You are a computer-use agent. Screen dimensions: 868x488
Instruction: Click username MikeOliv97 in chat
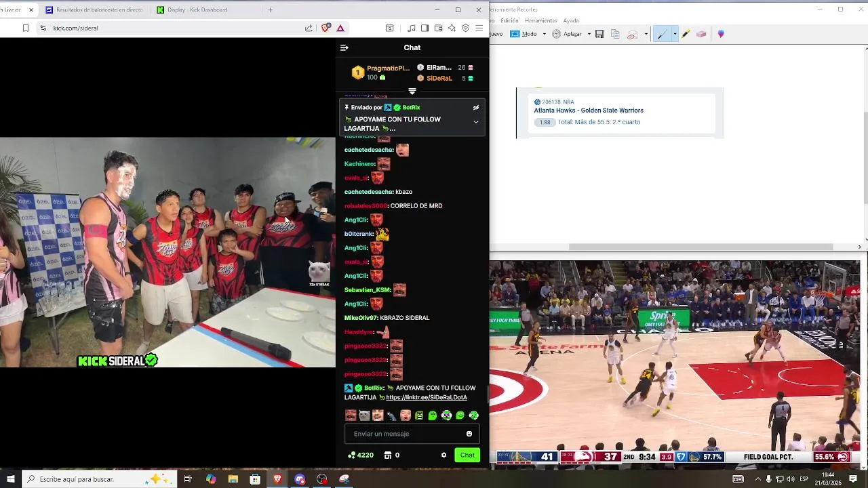pos(361,318)
